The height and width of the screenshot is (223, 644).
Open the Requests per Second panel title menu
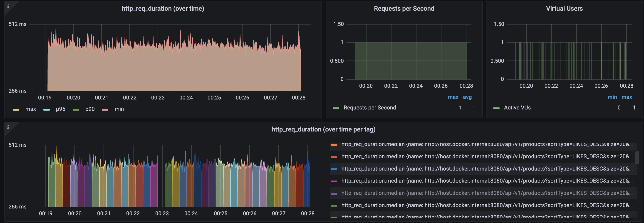pyautogui.click(x=404, y=8)
